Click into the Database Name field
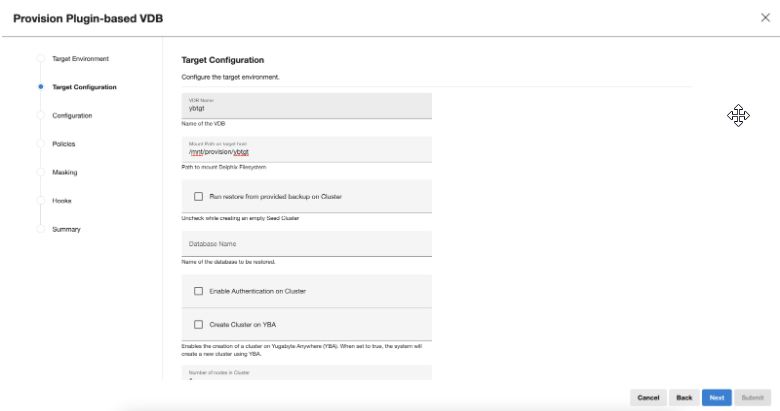Screen dimensions: 780x411 pos(306,244)
